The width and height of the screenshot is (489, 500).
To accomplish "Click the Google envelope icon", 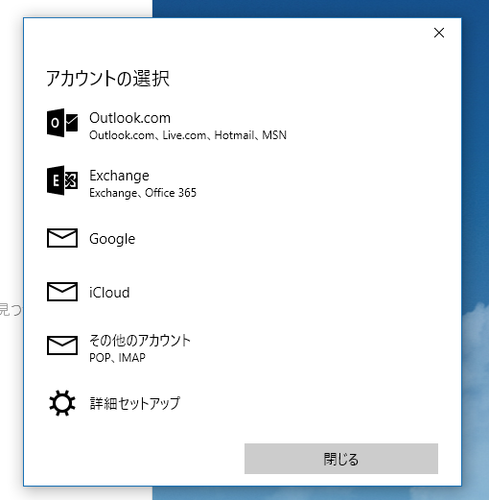I will pyautogui.click(x=62, y=238).
